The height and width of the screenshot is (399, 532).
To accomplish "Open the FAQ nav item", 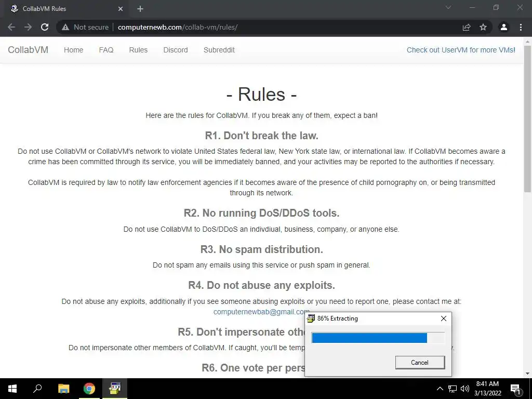I will pos(106,50).
